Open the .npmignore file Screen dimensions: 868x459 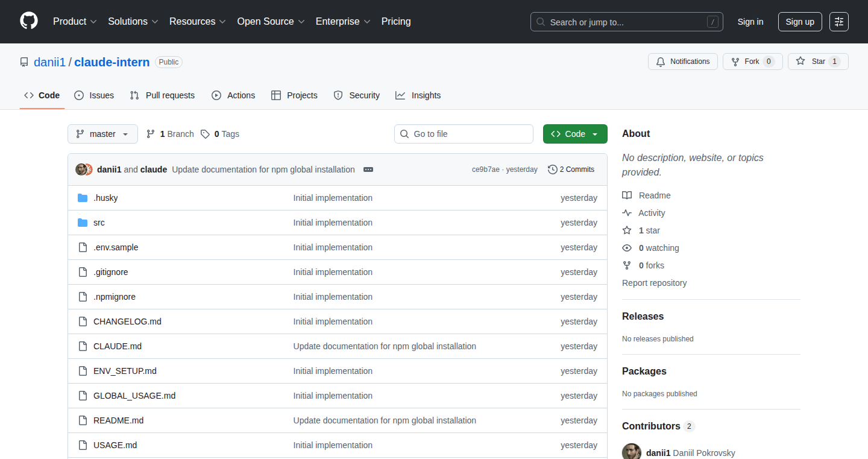(x=115, y=297)
